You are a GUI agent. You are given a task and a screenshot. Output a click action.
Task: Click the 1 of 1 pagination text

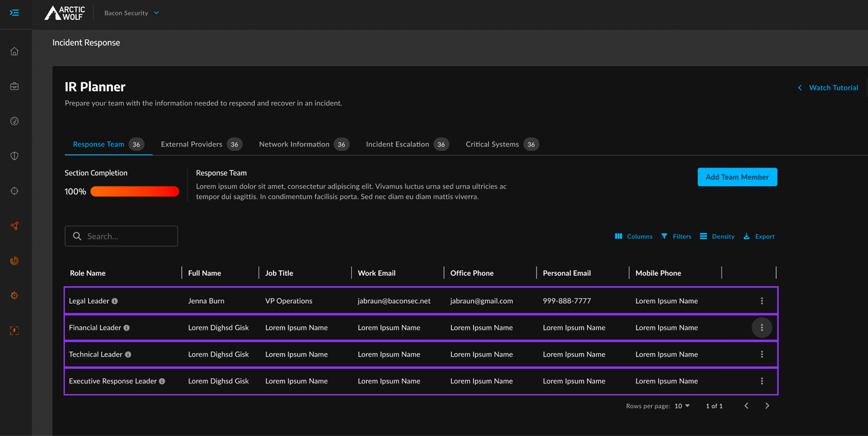click(714, 406)
